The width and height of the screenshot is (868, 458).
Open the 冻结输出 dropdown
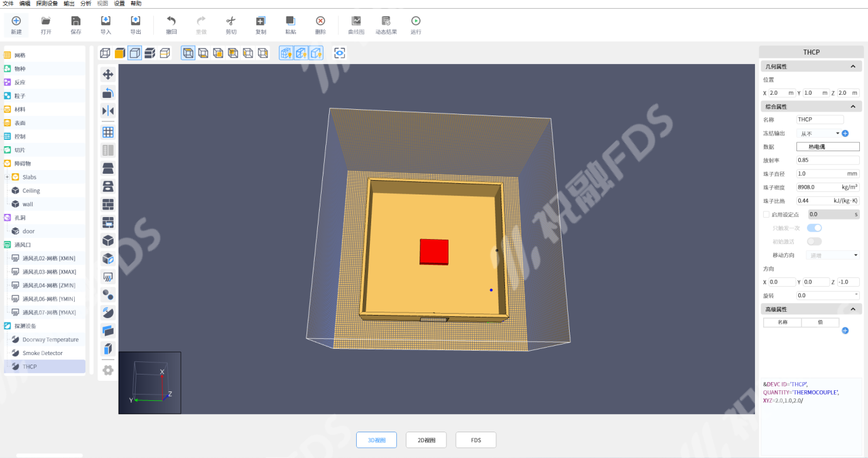tap(819, 134)
